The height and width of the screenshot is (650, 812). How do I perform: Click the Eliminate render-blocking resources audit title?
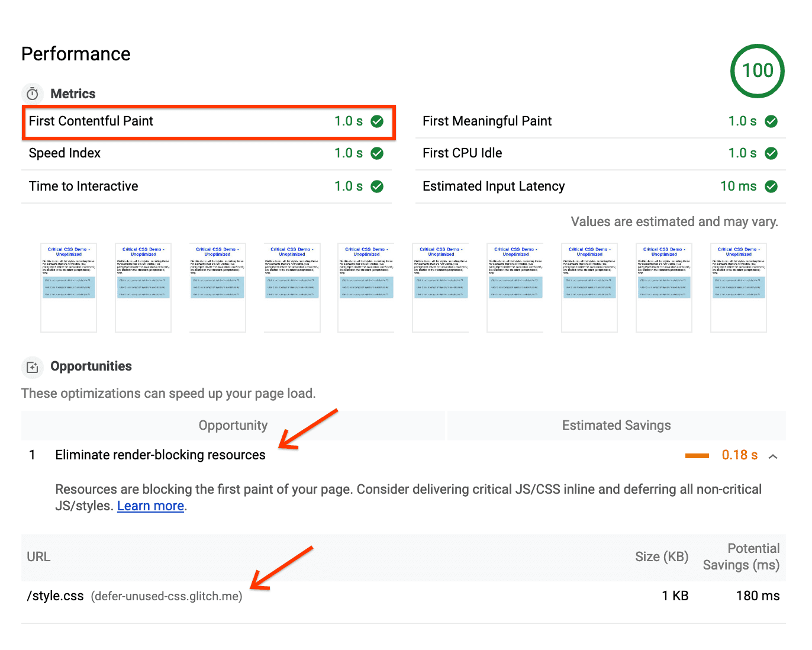pyautogui.click(x=160, y=455)
